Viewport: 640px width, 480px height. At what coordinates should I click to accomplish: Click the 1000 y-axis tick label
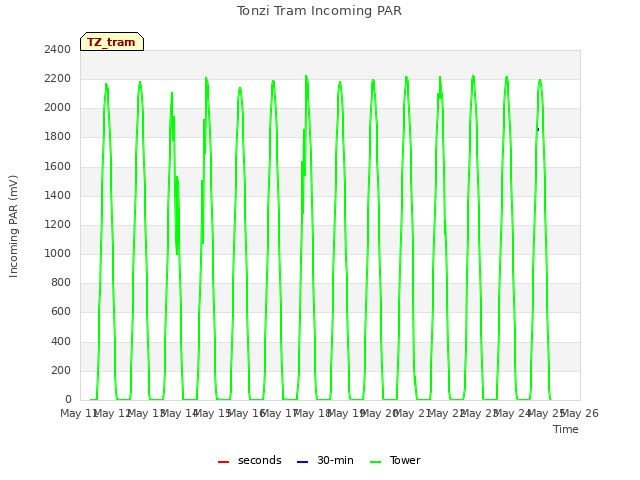click(58, 253)
